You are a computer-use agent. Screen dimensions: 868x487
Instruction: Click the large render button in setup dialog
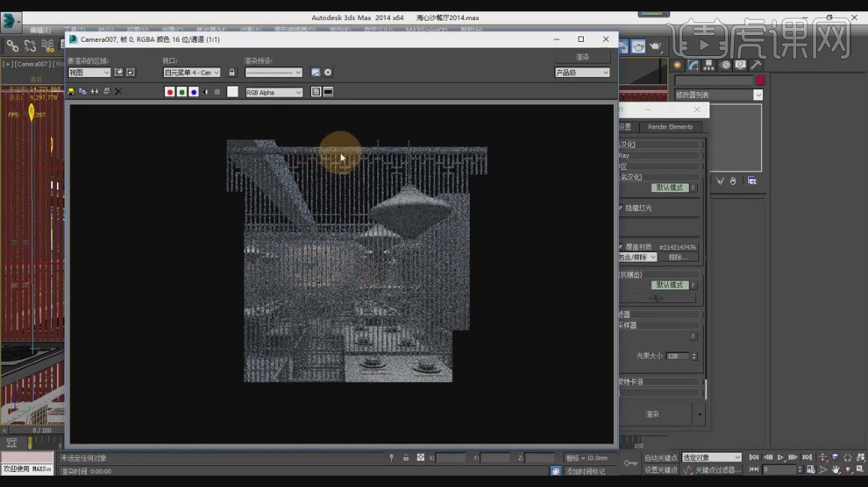coord(653,413)
